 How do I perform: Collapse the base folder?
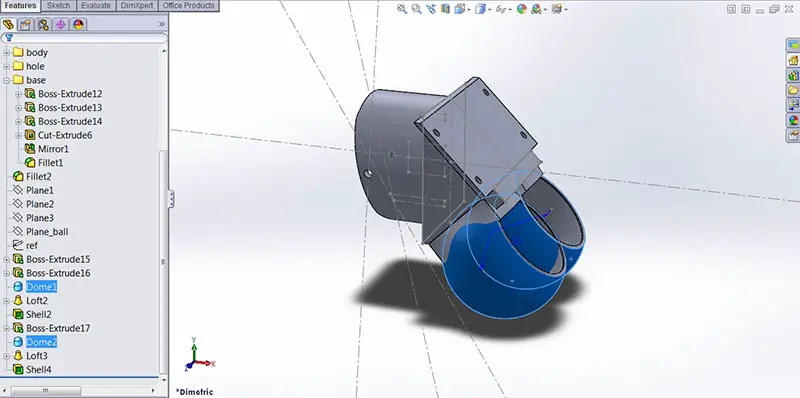(x=7, y=80)
